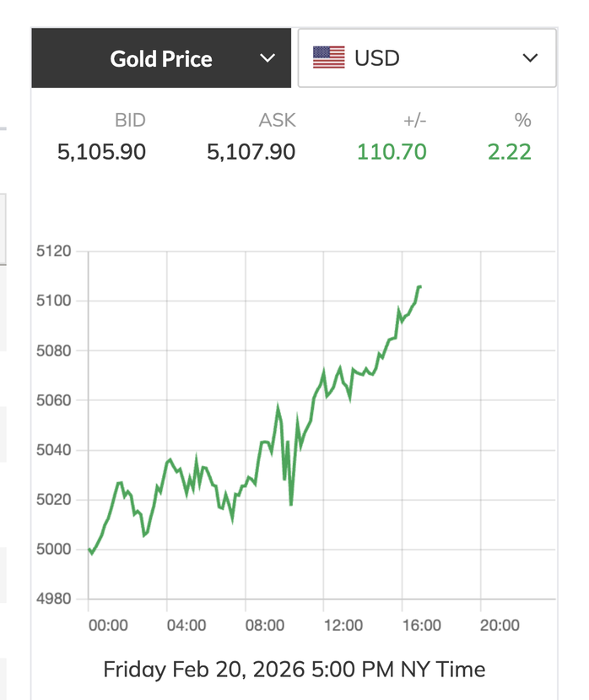Select the ask price 5,107.90

point(251,152)
